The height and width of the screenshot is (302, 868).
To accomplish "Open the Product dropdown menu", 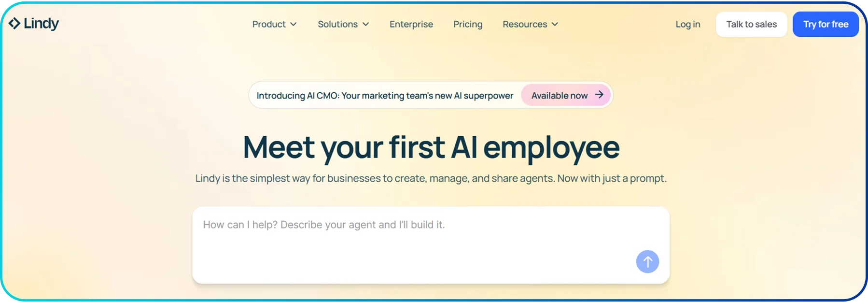I will (x=269, y=24).
